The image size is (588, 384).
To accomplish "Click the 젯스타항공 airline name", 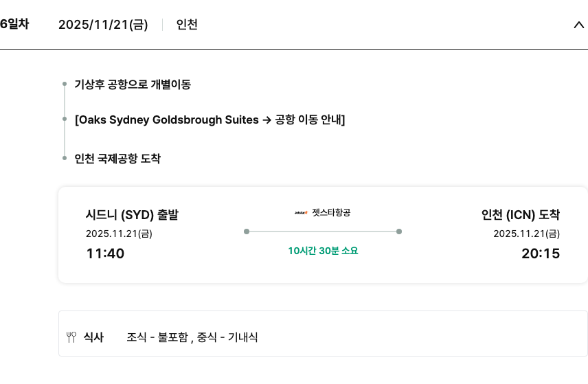I will coord(331,213).
